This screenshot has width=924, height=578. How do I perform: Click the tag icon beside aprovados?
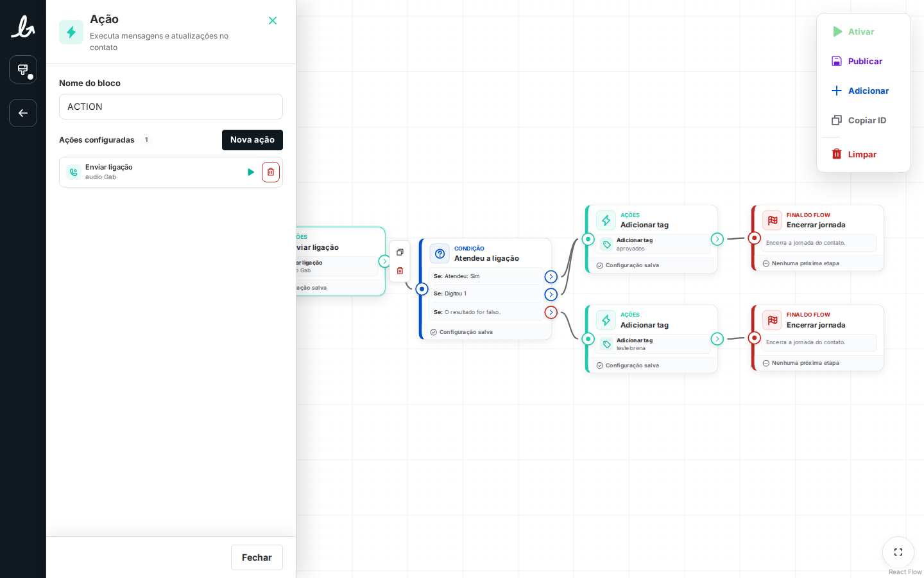pyautogui.click(x=606, y=244)
